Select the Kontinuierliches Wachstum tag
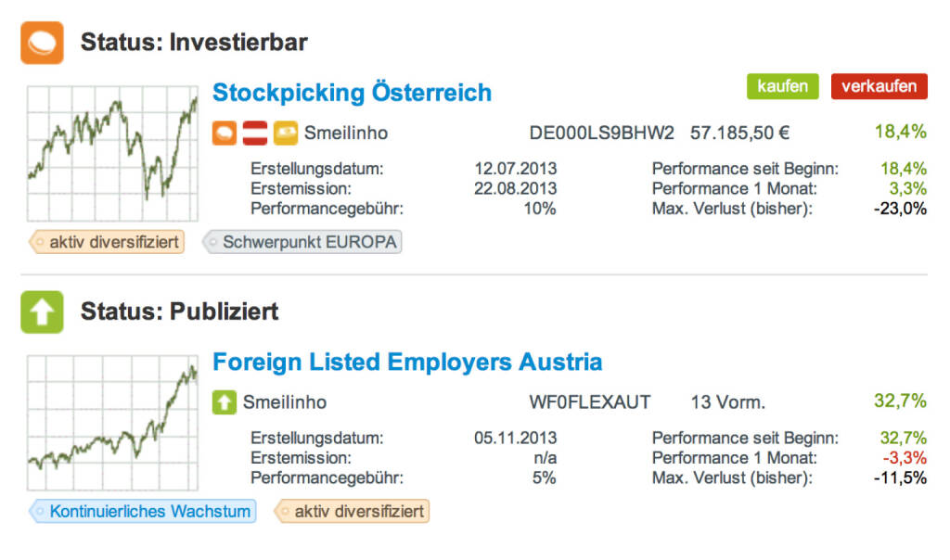The image size is (950, 560). (143, 511)
